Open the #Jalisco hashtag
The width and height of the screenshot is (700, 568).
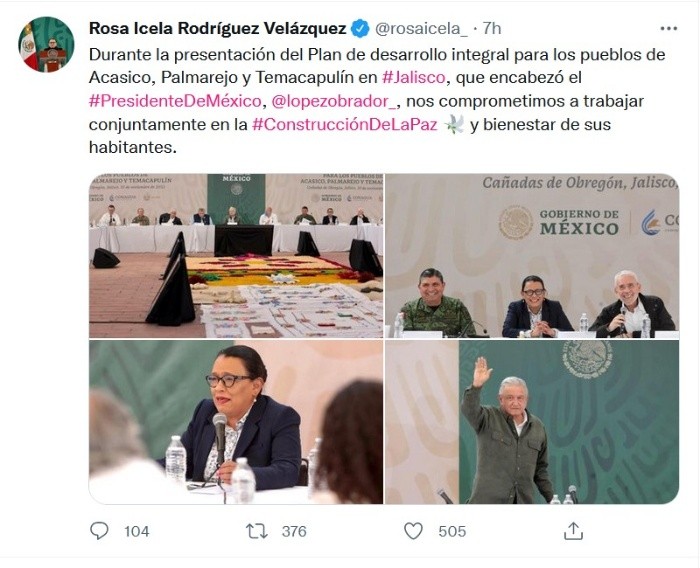[414, 78]
